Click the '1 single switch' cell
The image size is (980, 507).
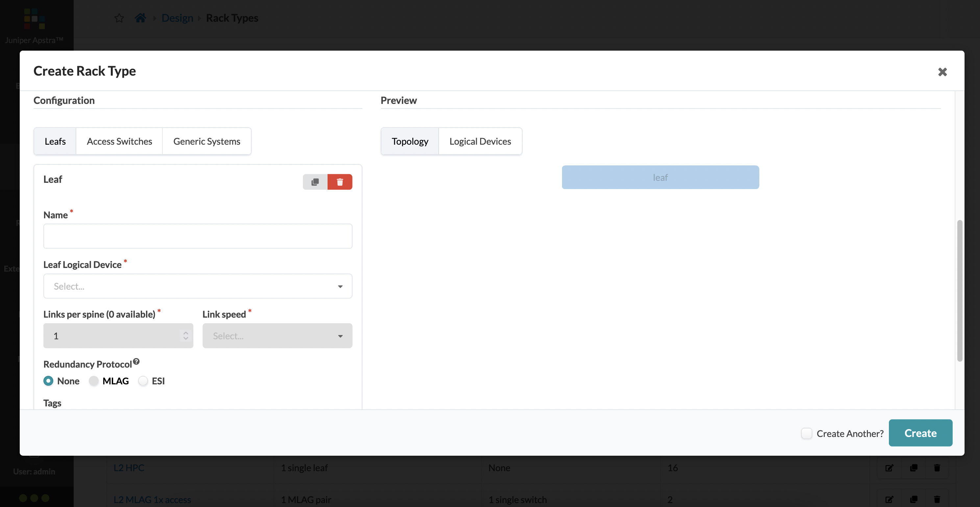tap(517, 499)
